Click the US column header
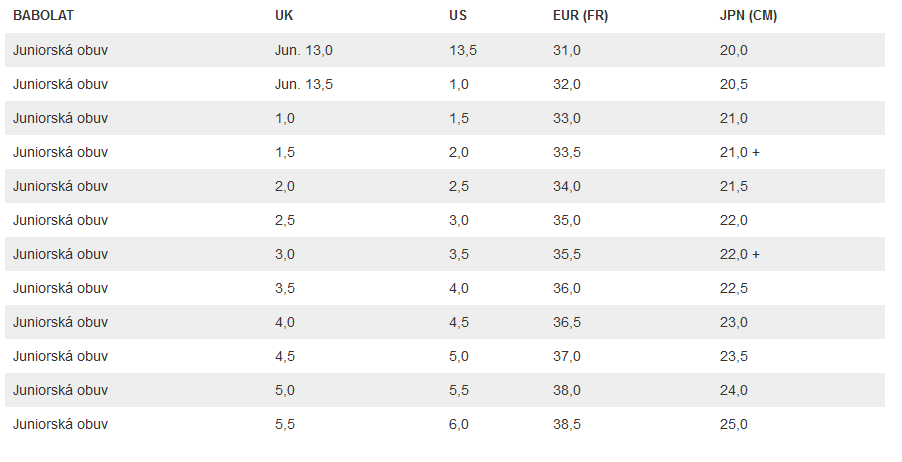This screenshot has height=462, width=902. click(x=458, y=16)
